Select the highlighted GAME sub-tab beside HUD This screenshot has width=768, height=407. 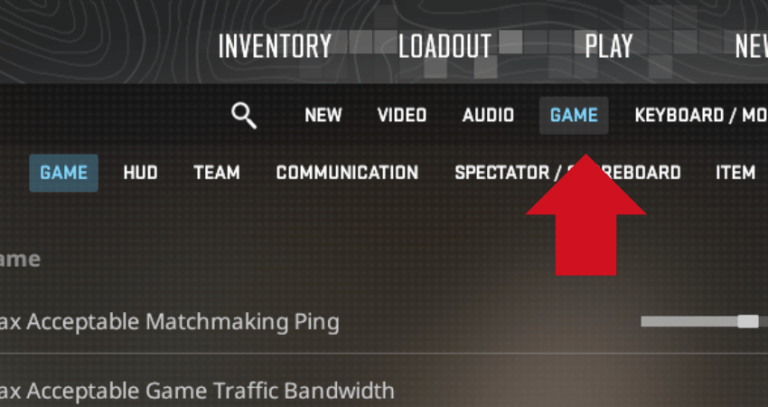pos(64,173)
